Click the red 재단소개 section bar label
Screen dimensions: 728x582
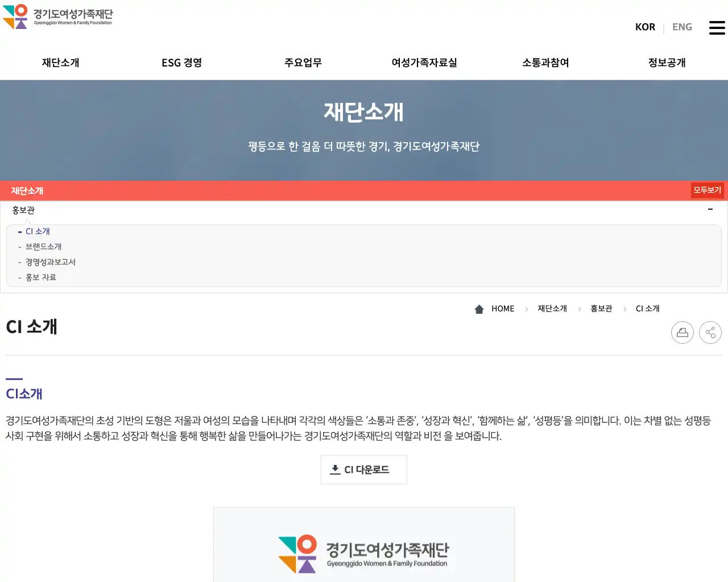click(27, 191)
